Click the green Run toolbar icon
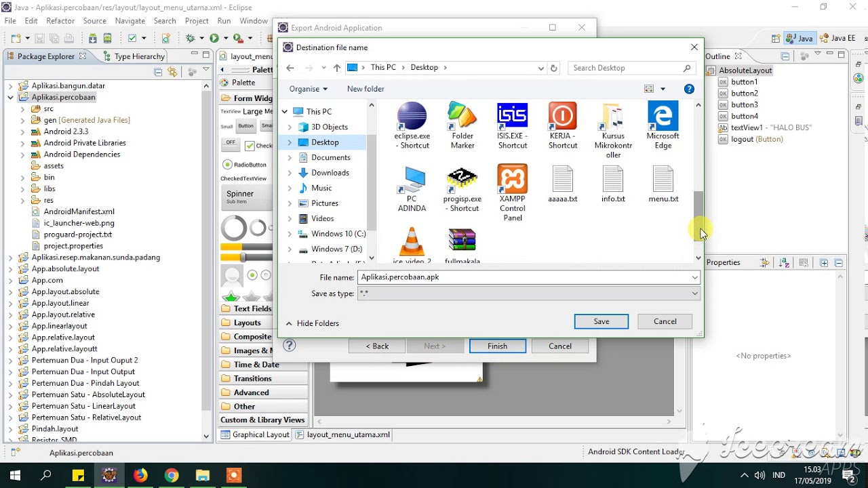This screenshot has height=488, width=868. pyautogui.click(x=214, y=39)
